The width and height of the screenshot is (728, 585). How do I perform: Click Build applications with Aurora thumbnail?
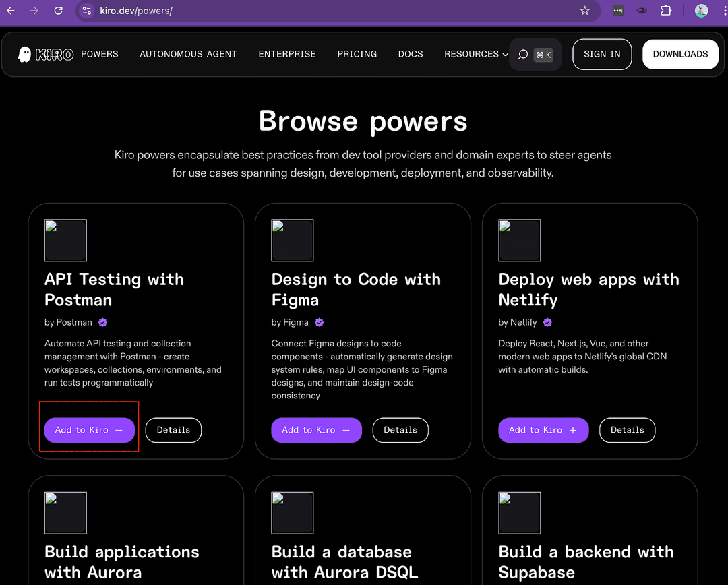tap(65, 513)
